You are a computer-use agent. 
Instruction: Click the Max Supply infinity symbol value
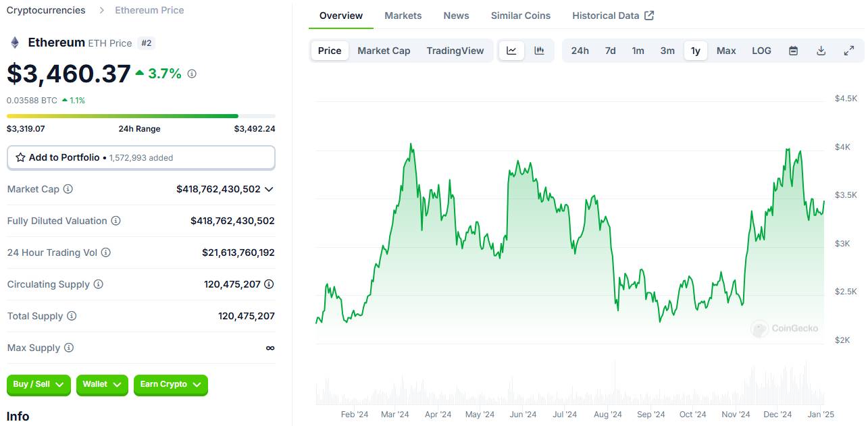(x=270, y=348)
